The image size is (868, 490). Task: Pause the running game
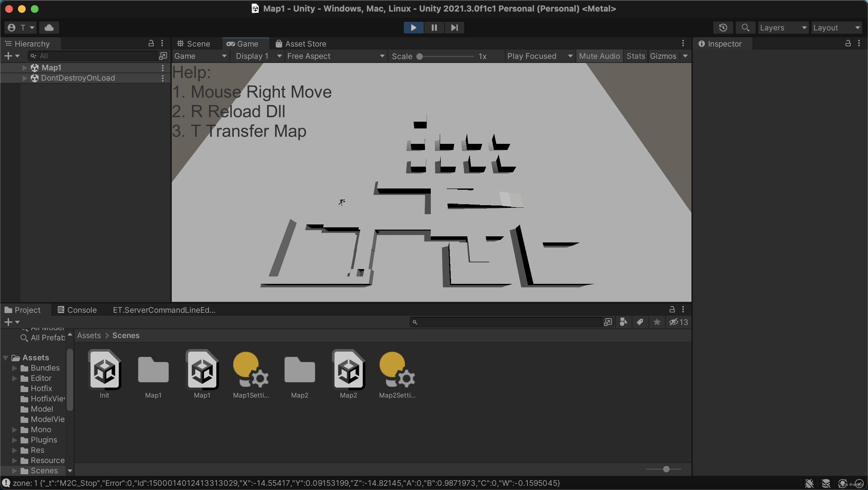point(434,27)
